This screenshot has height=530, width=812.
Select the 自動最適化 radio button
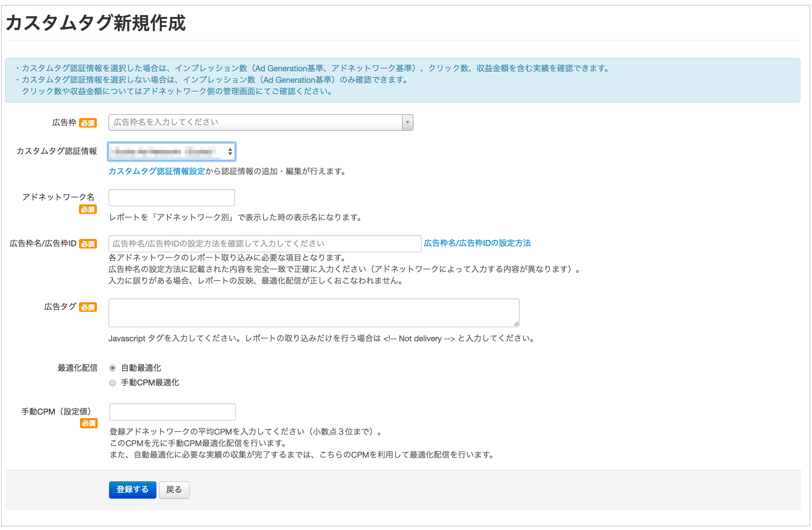point(113,368)
